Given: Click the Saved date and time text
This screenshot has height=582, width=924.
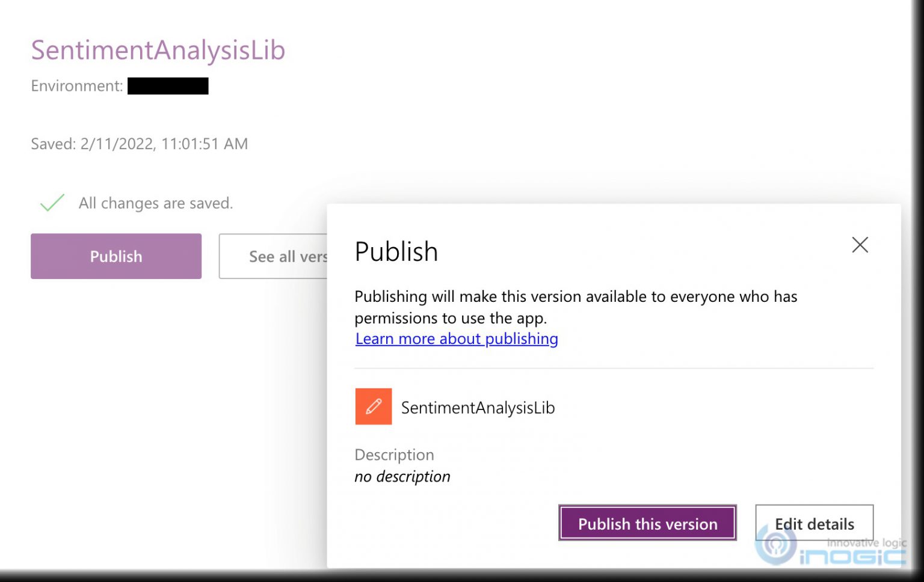Looking at the screenshot, I should pyautogui.click(x=140, y=144).
